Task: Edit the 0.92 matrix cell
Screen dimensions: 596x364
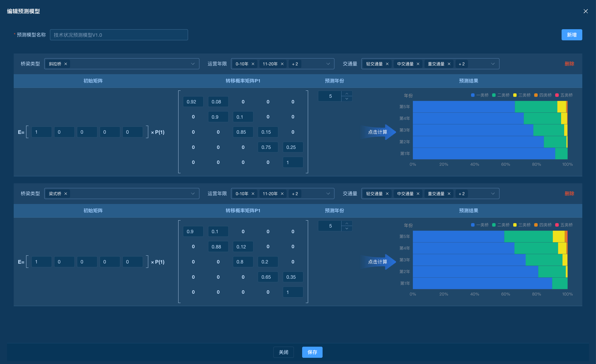Action: [193, 102]
